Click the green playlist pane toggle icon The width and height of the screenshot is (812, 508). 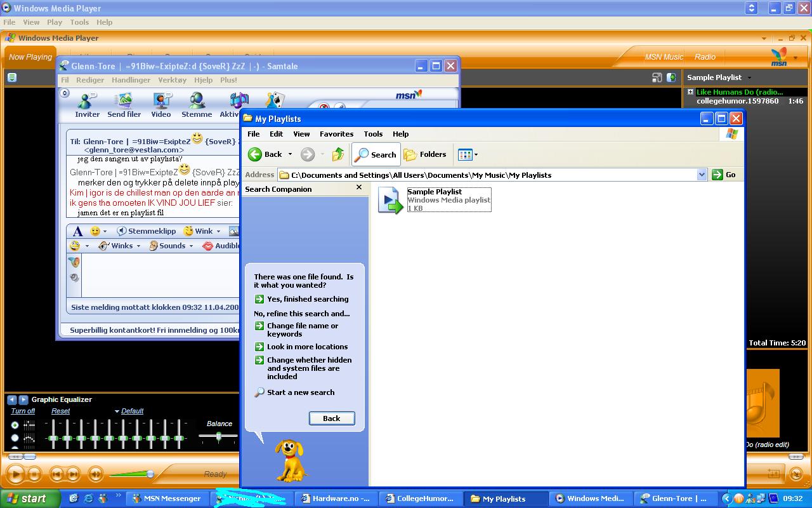[671, 77]
